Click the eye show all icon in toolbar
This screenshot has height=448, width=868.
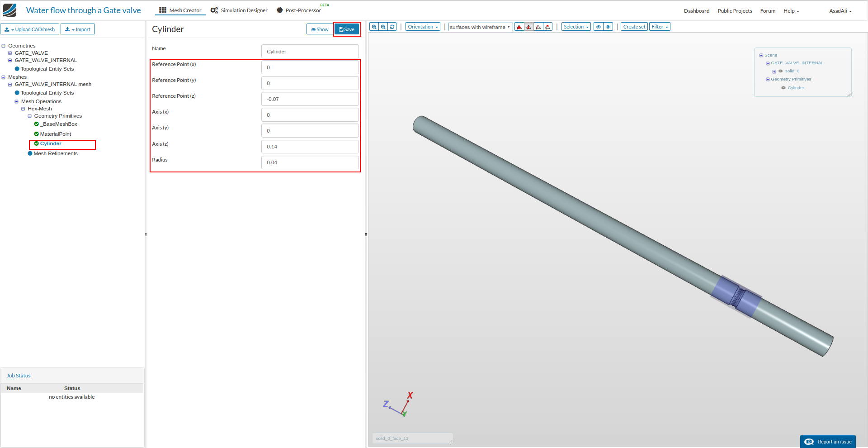coord(608,27)
